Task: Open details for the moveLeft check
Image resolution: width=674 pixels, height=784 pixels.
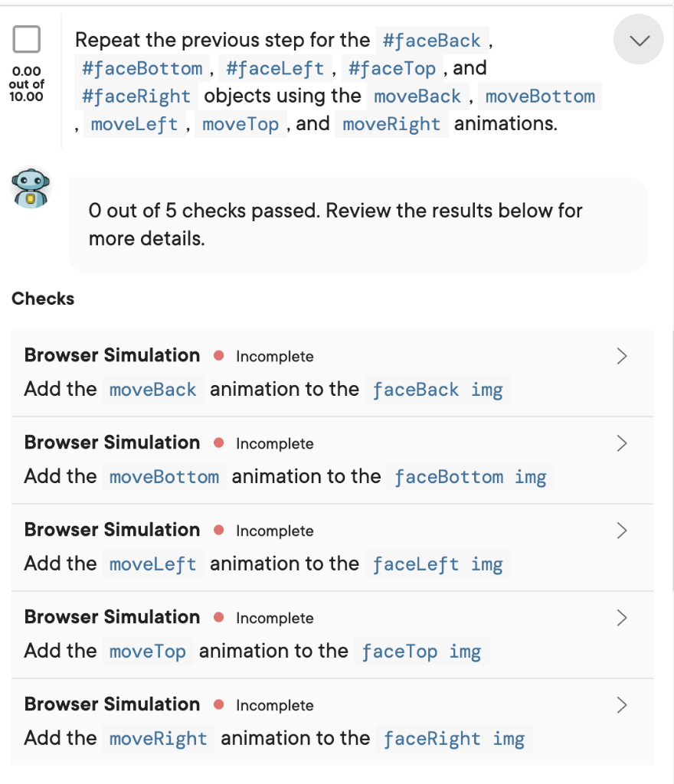Action: click(x=621, y=530)
